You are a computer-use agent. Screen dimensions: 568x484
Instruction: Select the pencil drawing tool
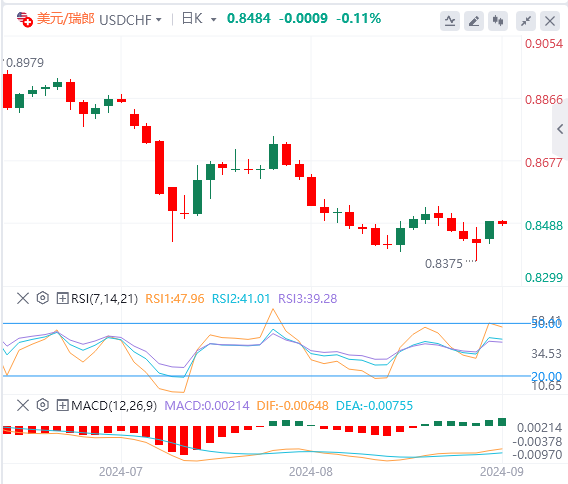[474, 21]
